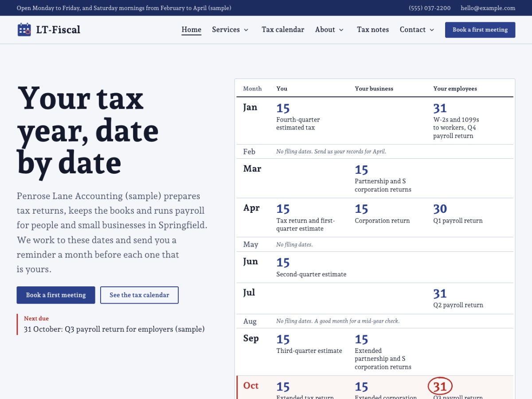
Task: Click the "Month" column header
Action: 253,89
